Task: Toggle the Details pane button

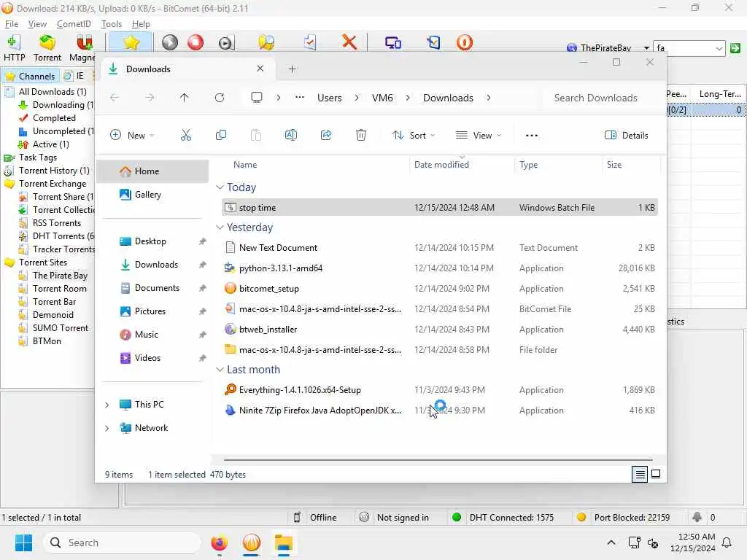Action: point(627,135)
